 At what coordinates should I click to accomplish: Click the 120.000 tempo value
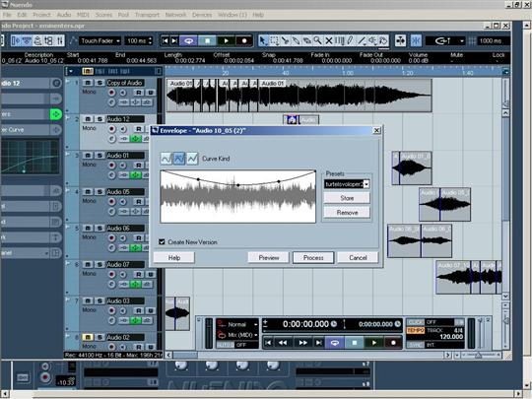[x=451, y=337]
